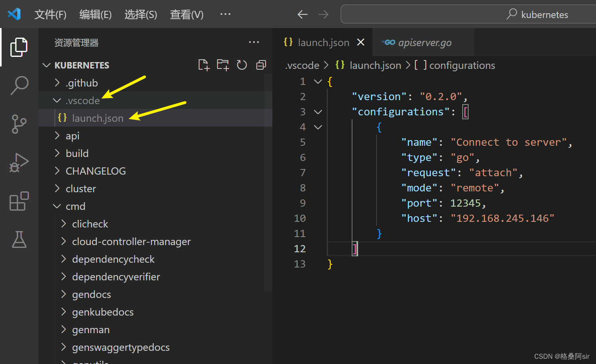Go forward with the right arrow
Image resolution: width=596 pixels, height=364 pixels.
click(323, 14)
